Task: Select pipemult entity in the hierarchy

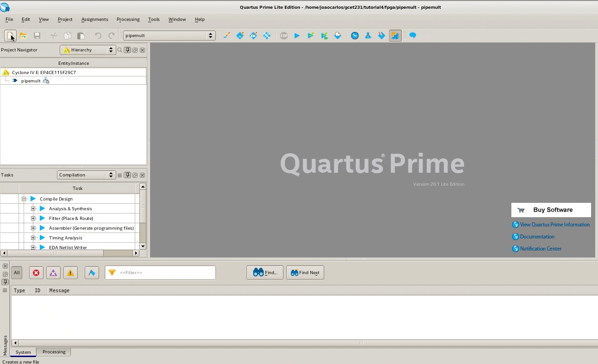Action: tap(31, 81)
